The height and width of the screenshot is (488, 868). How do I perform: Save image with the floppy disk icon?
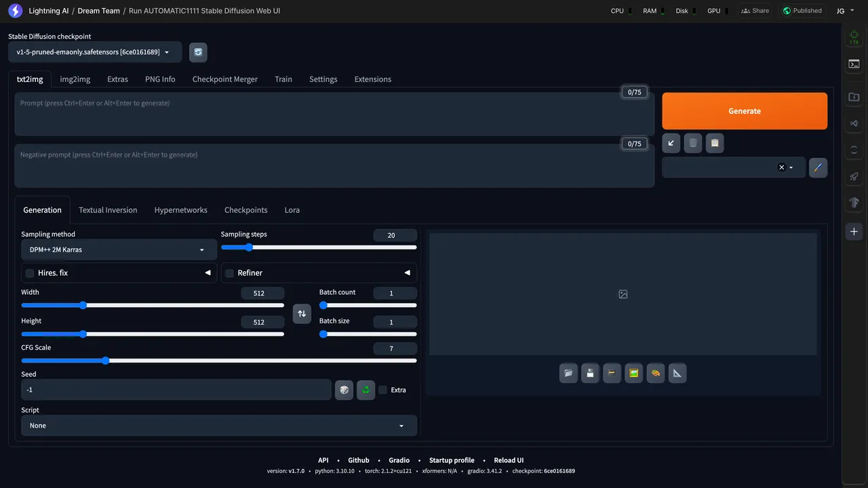(x=590, y=373)
